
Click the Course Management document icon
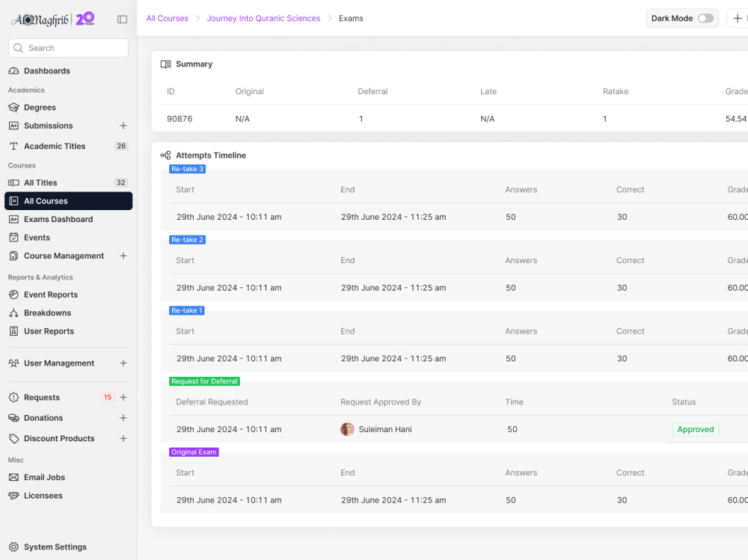coord(13,256)
